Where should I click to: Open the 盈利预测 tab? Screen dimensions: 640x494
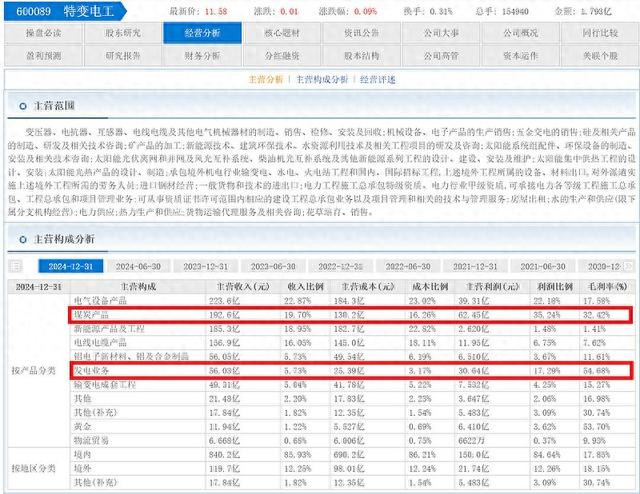click(43, 56)
